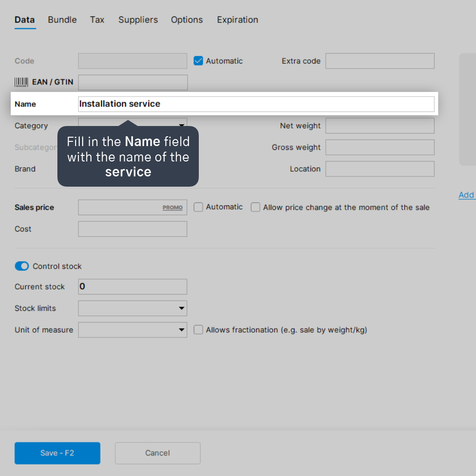This screenshot has width=476, height=476.
Task: Click the EAN / GTIN barcode icon
Action: tap(21, 82)
